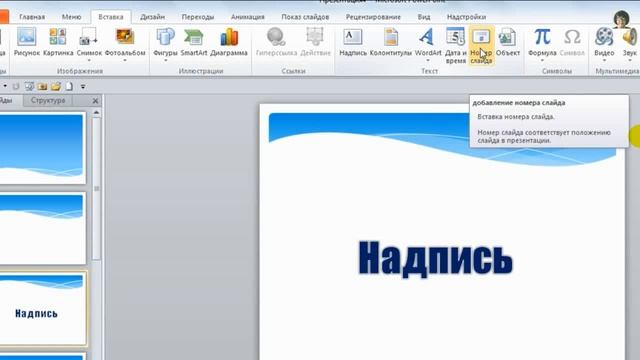Viewport: 640px width, 360px height.
Task: Open the Меню tab
Action: point(71,17)
